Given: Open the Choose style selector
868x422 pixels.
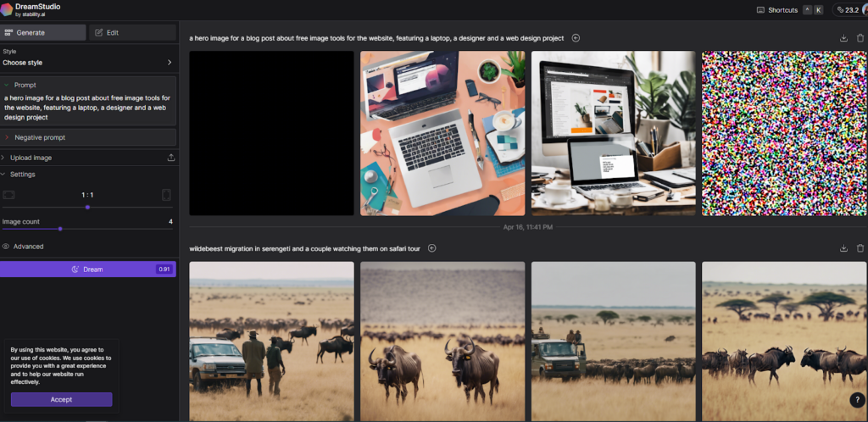Looking at the screenshot, I should 88,62.
